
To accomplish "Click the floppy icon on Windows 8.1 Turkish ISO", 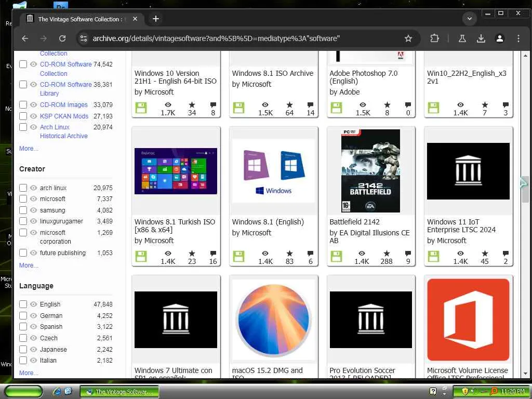I will [x=141, y=256].
